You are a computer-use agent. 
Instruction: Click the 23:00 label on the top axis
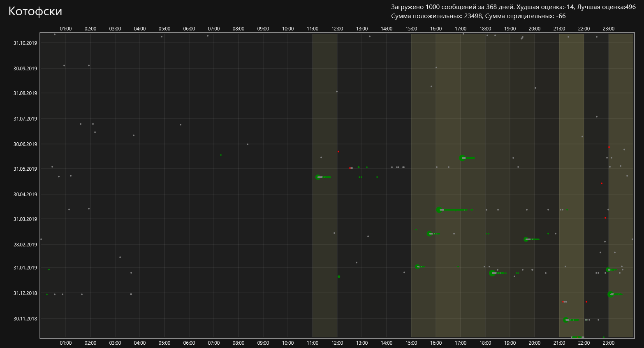[x=609, y=28]
